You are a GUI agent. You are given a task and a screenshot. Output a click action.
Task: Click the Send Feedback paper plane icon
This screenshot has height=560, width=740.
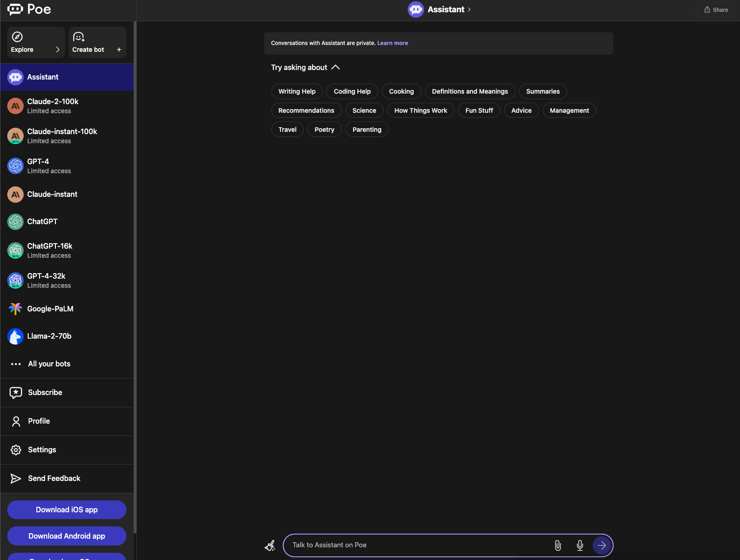(x=16, y=479)
